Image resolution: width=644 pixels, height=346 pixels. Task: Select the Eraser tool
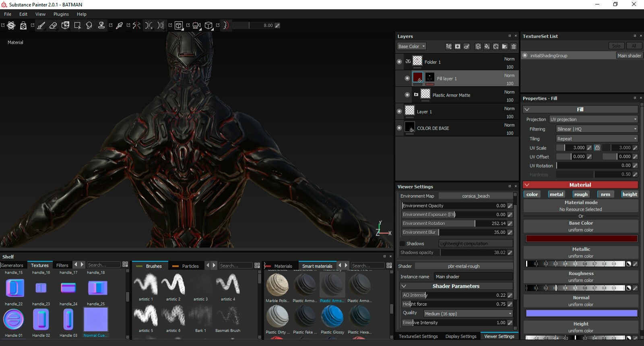coord(53,25)
